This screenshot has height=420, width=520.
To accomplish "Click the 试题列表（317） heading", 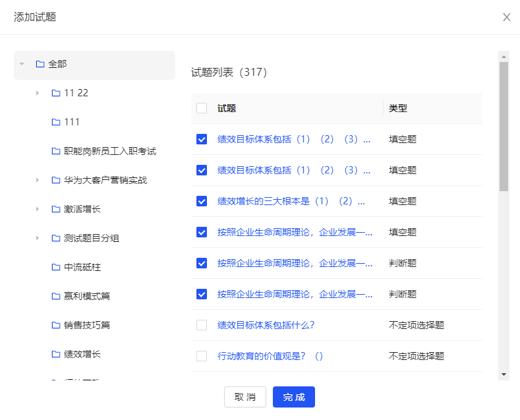I will click(x=229, y=72).
